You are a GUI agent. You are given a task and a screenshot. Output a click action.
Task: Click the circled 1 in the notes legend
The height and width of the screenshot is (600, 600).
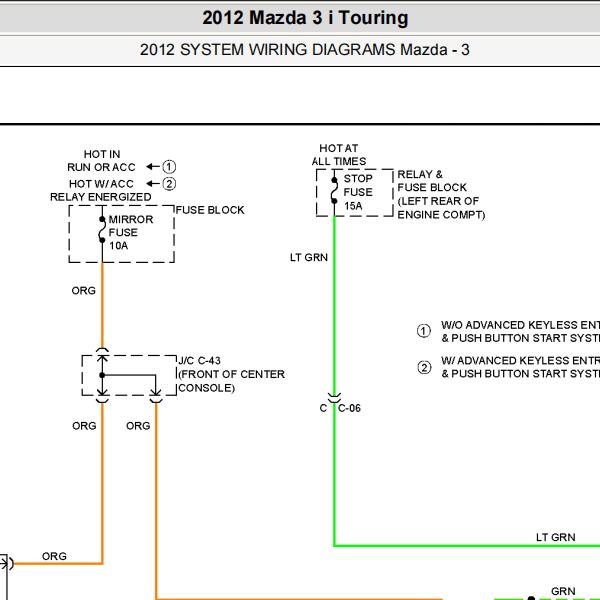(424, 331)
